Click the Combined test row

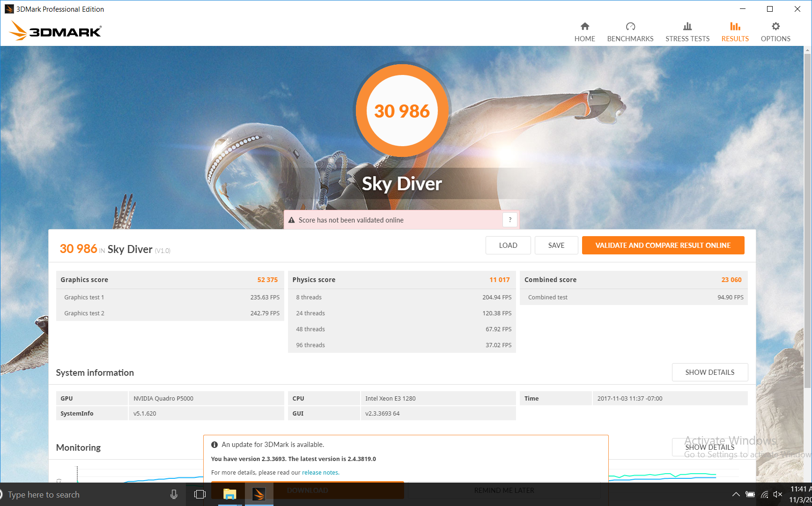click(x=634, y=297)
